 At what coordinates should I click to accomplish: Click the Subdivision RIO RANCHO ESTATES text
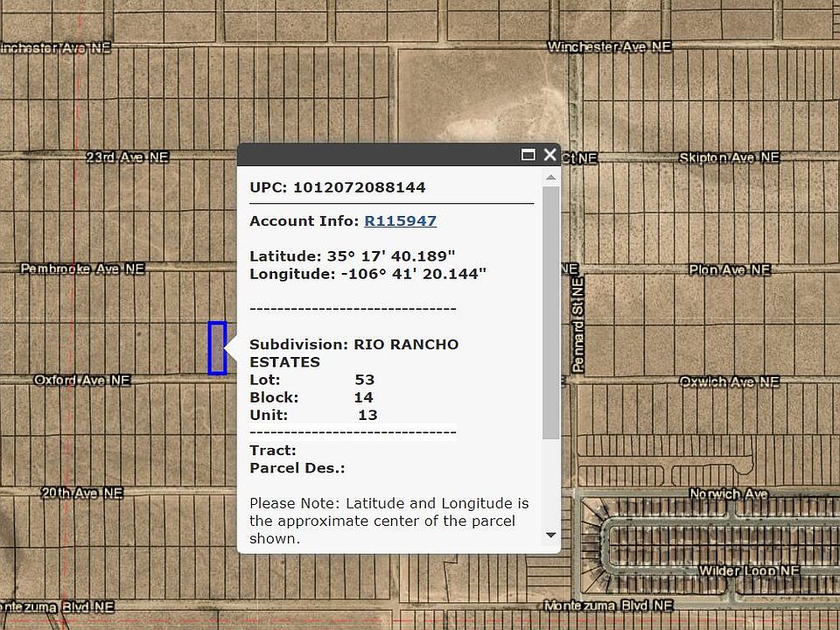click(x=353, y=353)
